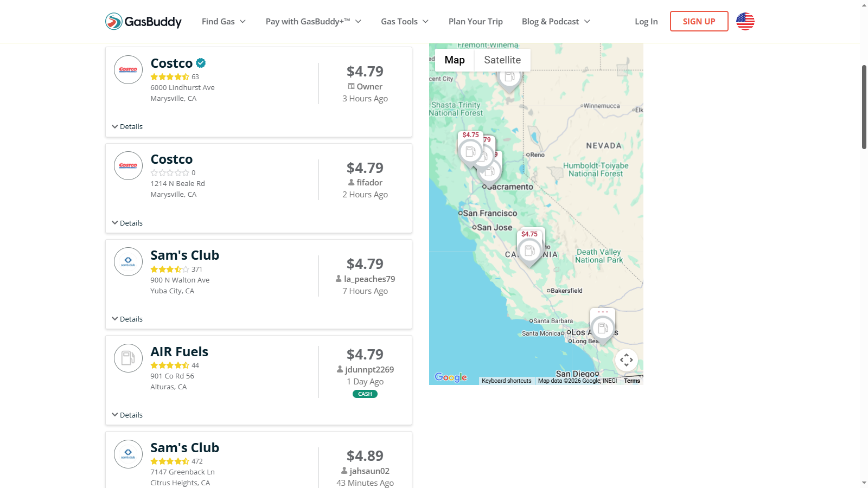The image size is (868, 488).
Task: Open Sam's Club station in Yuba City
Action: point(185,255)
